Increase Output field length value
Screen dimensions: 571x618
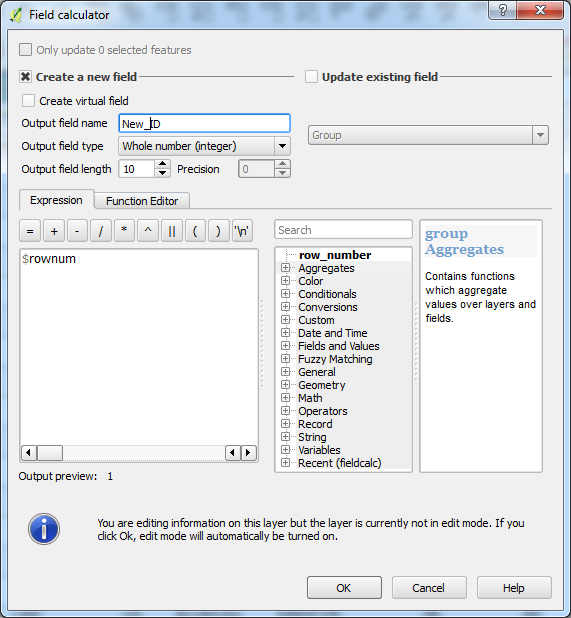pyautogui.click(x=162, y=164)
